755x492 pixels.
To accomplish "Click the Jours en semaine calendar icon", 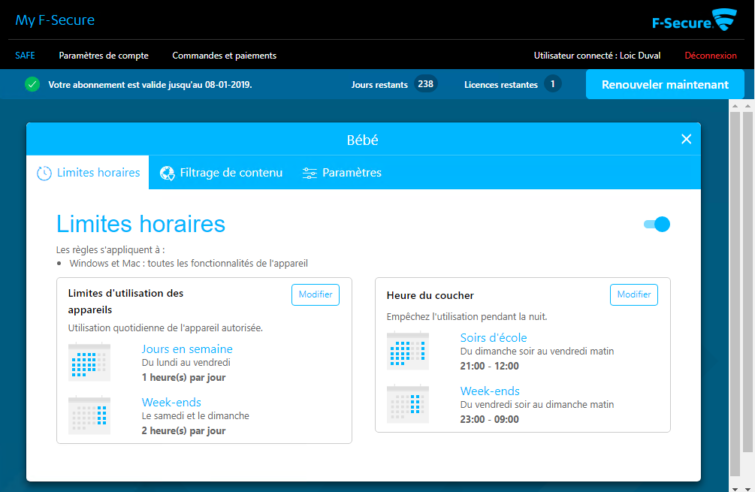I will pyautogui.click(x=90, y=362).
